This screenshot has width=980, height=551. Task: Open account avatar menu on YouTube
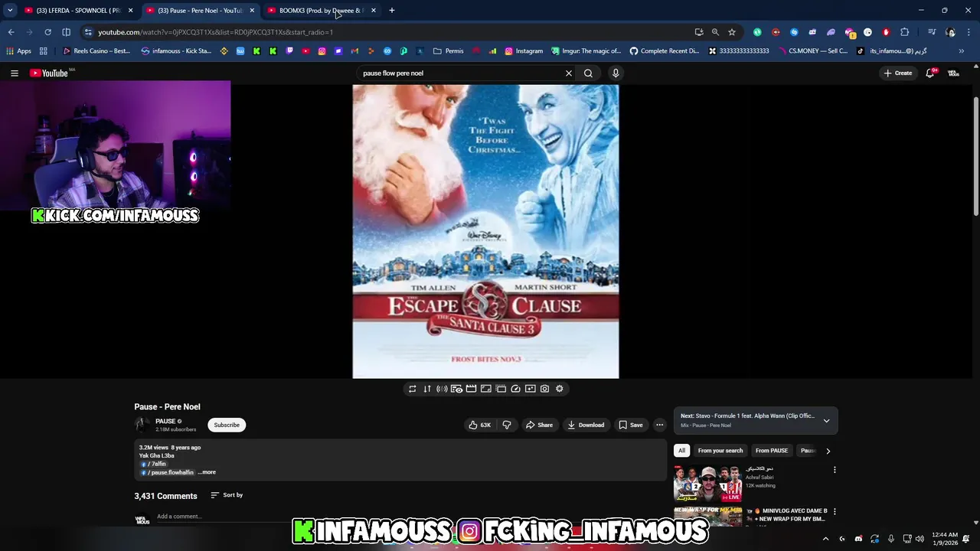(x=953, y=73)
